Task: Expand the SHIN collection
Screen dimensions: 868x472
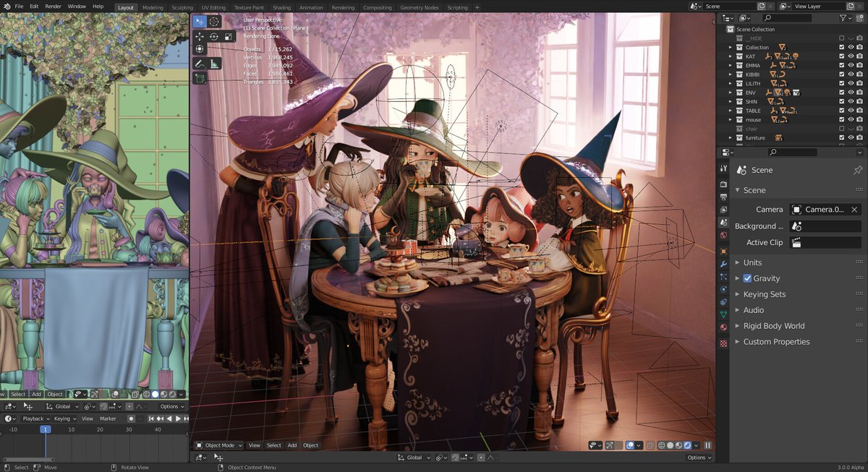Action: (730, 101)
